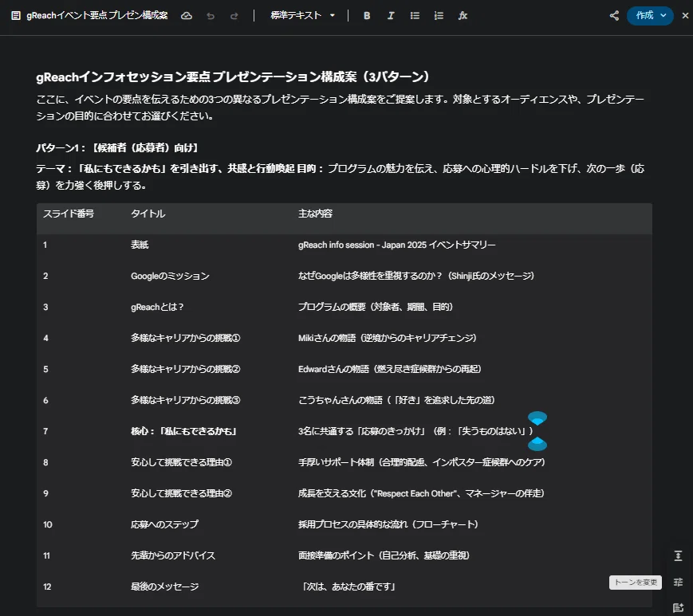The image size is (693, 616).
Task: Click the change length icon
Action: click(678, 555)
